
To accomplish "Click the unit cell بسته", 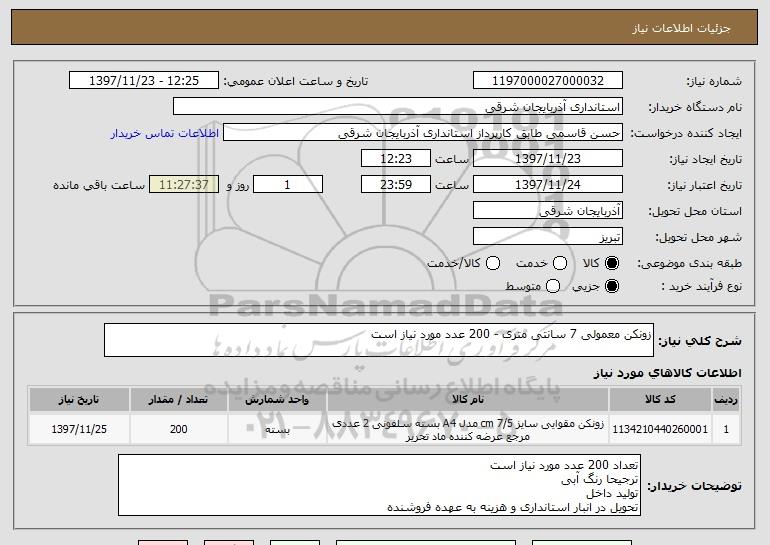I will [277, 429].
